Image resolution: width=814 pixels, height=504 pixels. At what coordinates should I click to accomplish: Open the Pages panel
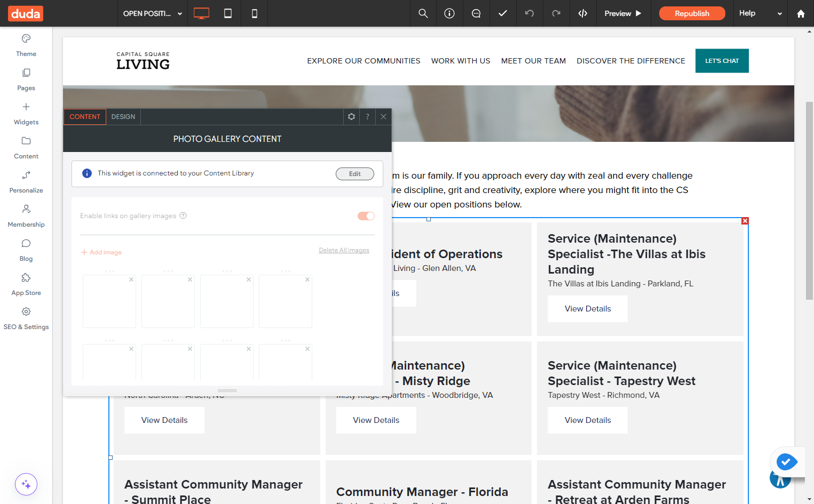26,79
